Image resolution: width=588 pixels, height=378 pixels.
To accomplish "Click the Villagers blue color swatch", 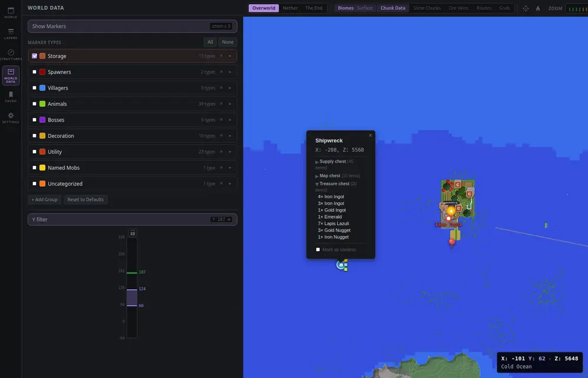I will [x=42, y=88].
